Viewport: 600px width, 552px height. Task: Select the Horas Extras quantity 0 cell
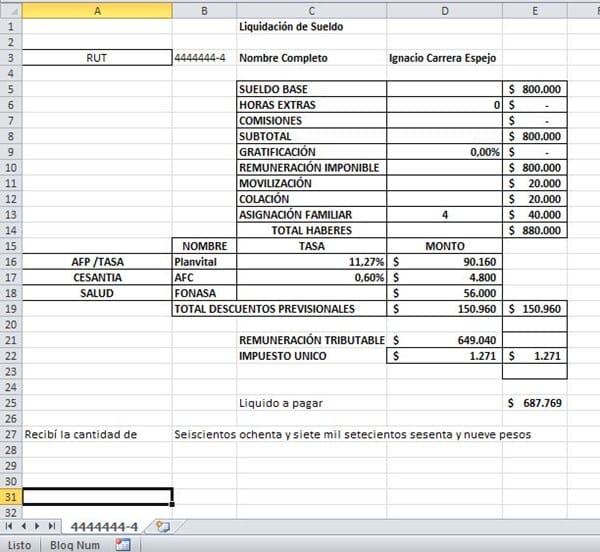click(x=444, y=105)
